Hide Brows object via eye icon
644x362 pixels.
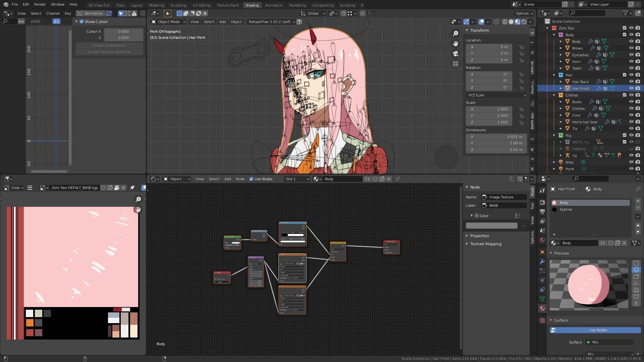[631, 48]
